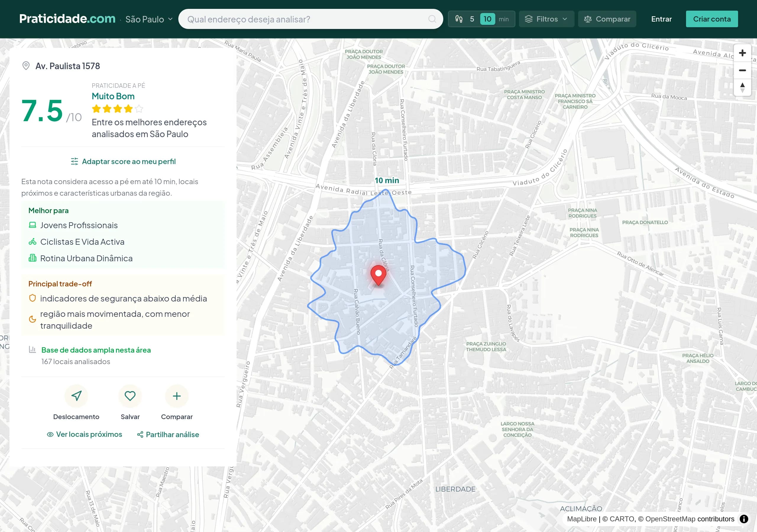Open the São Paulo city selector
757x532 pixels.
coord(148,19)
